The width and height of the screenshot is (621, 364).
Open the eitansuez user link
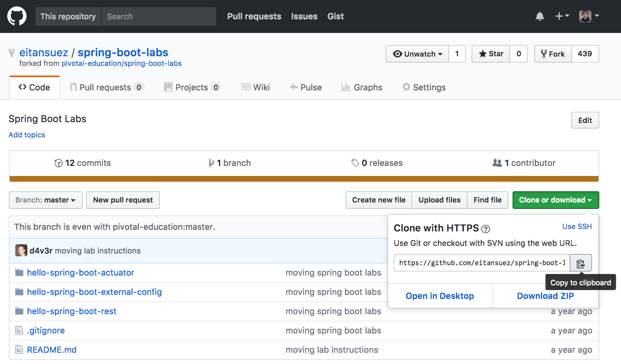44,53
